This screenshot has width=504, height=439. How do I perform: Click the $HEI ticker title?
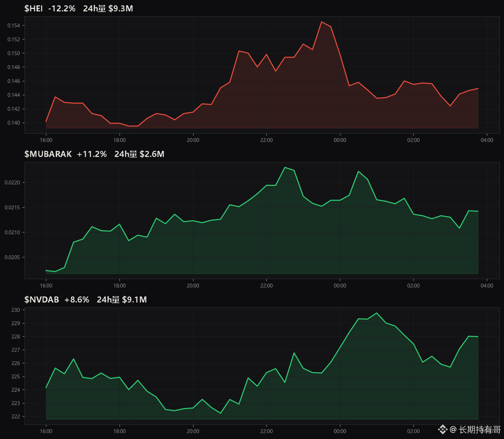pyautogui.click(x=33, y=9)
